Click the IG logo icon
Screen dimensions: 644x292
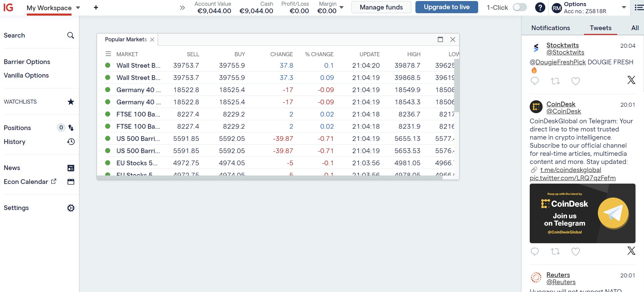8,7
